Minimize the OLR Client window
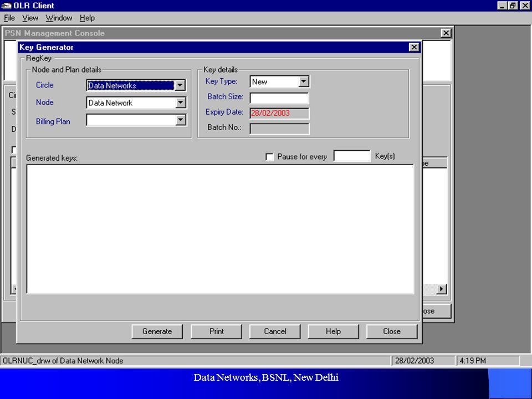532x399 pixels. (502, 6)
